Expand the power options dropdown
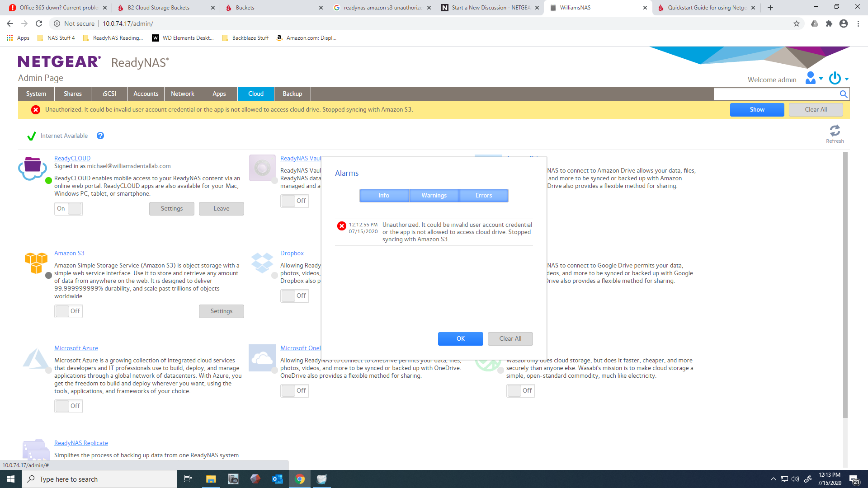 [x=839, y=78]
